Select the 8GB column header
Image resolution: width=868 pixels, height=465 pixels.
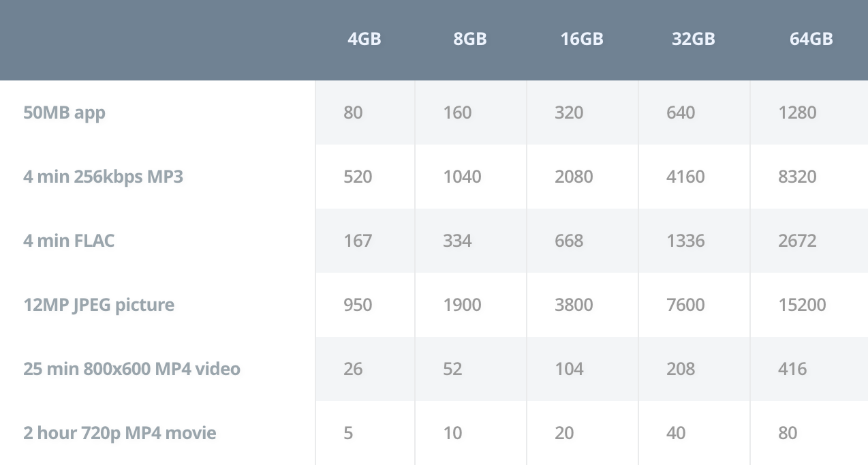(470, 39)
